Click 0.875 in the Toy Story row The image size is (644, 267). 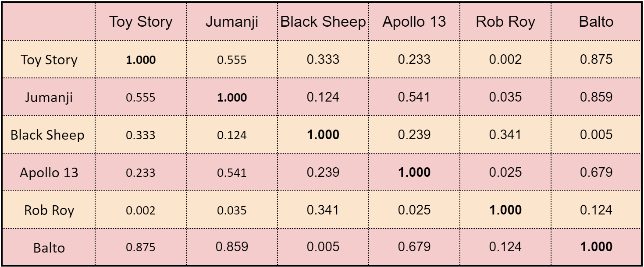597,60
